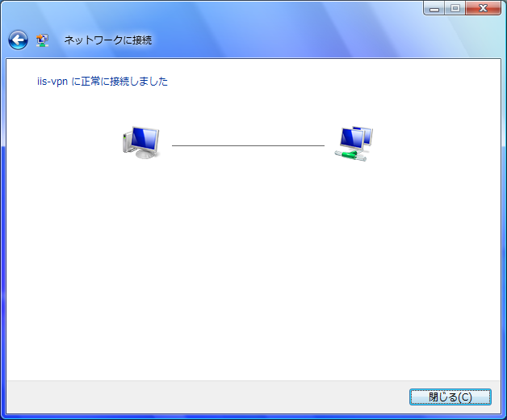Close window with the red X button
This screenshot has width=507, height=420.
[484, 8]
